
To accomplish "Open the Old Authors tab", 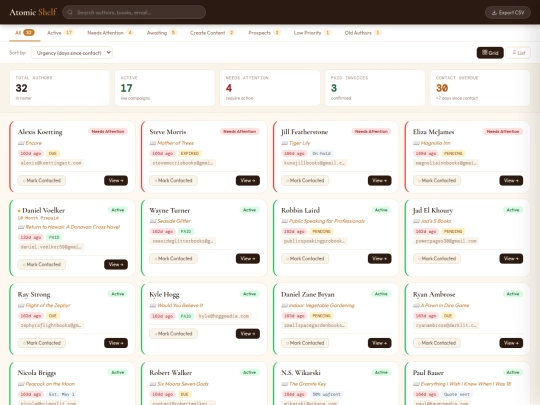I will [x=363, y=33].
